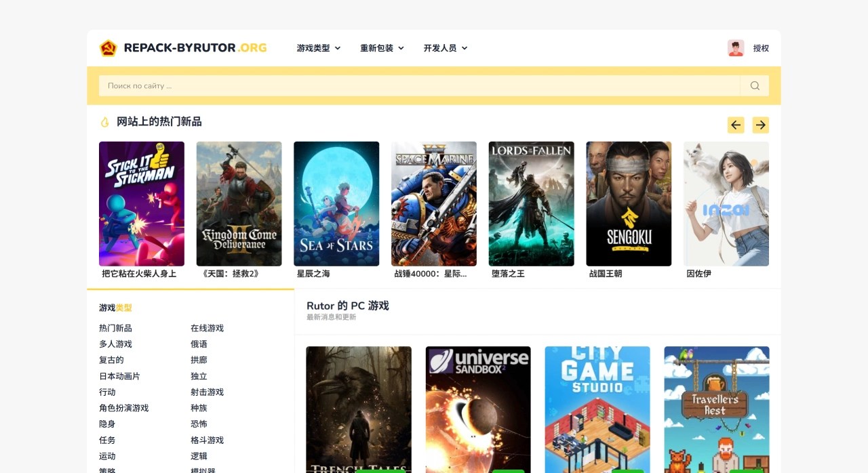Image resolution: width=868 pixels, height=473 pixels.
Task: Open Sea of Stars cover
Action: click(336, 204)
